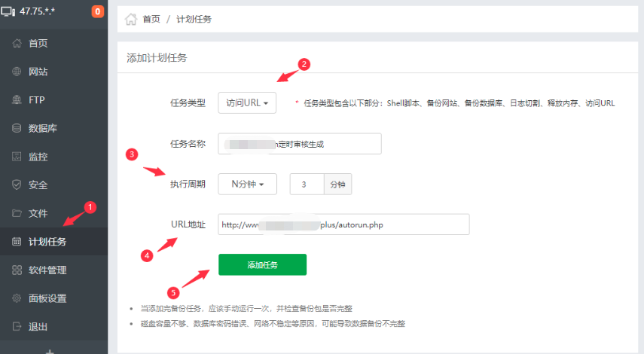Screen dimensions: 644x354
Task: Click the 文件 folder icon
Action: coord(17,213)
